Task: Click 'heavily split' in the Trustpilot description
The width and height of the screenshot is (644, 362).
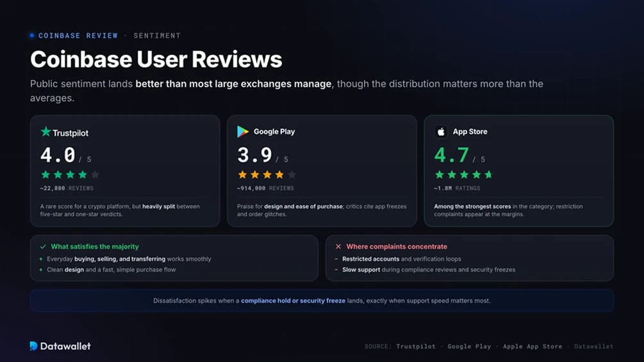Action: pos(158,206)
